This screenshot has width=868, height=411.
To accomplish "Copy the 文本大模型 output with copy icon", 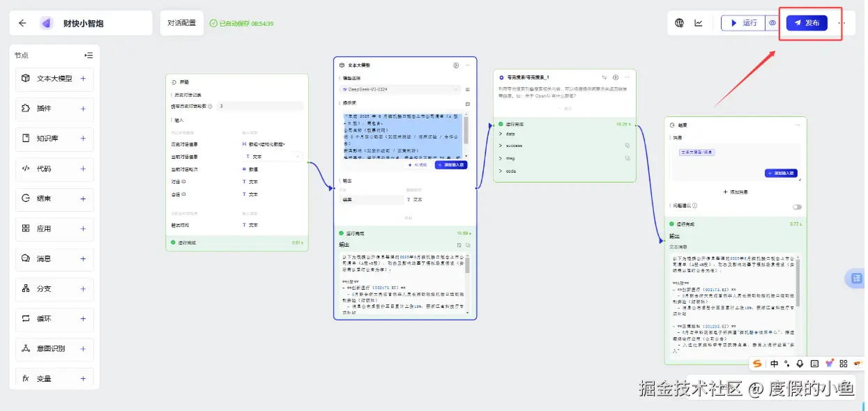I will pyautogui.click(x=468, y=245).
